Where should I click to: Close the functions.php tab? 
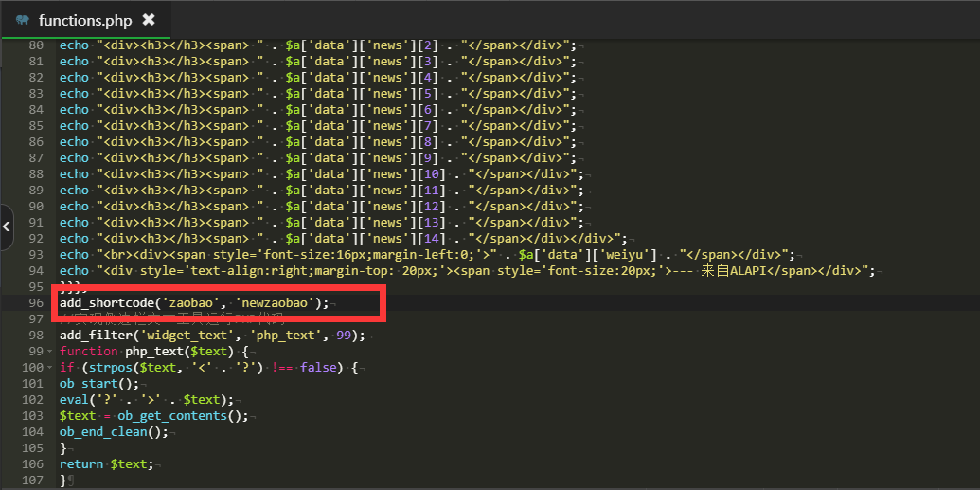click(x=148, y=20)
